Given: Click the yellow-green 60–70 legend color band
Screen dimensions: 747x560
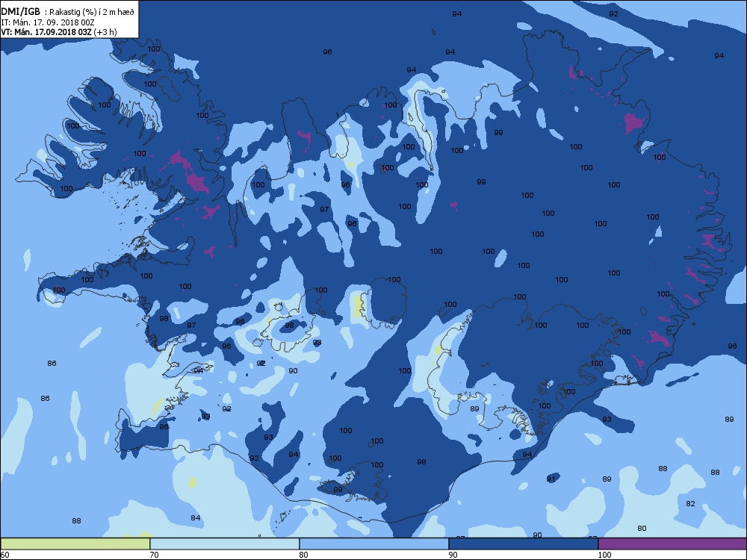Looking at the screenshot, I should point(75,544).
